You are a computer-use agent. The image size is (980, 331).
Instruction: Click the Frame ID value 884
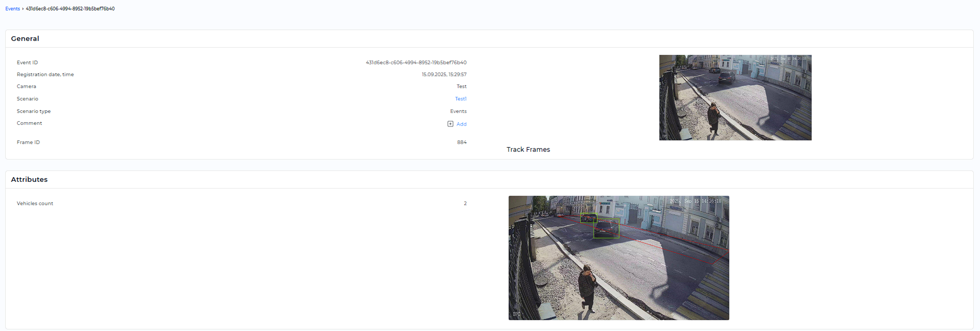pos(462,142)
